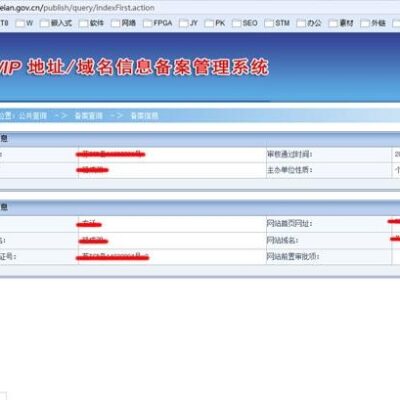
Task: Click the 主办单位性质 label
Action: click(x=289, y=170)
